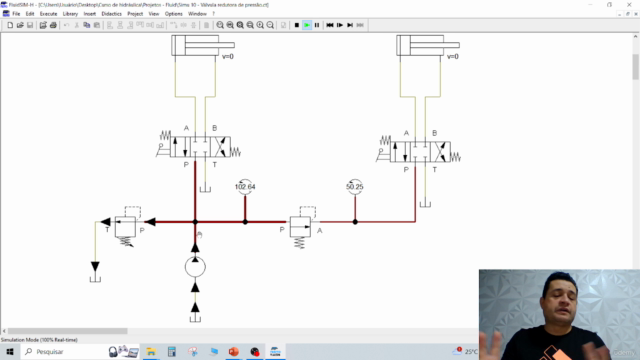Paste from the clipboard
Screen dimensions: 640x360
click(x=97, y=25)
